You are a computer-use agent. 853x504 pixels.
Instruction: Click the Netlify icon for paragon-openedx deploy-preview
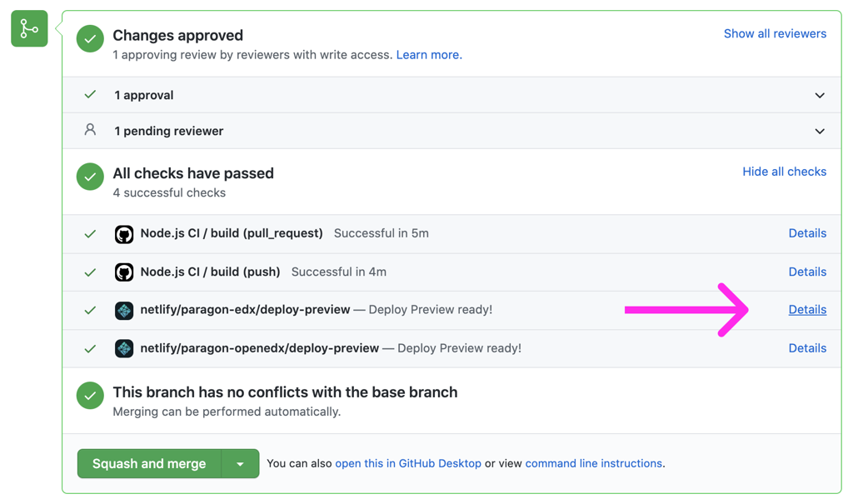[x=124, y=348]
